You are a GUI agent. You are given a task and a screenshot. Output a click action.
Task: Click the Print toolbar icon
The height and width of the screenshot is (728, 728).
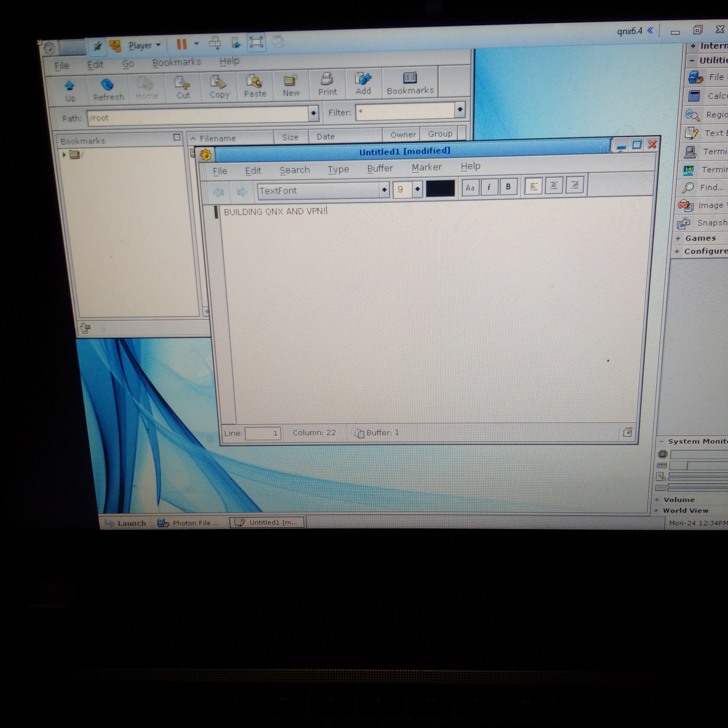point(327,84)
